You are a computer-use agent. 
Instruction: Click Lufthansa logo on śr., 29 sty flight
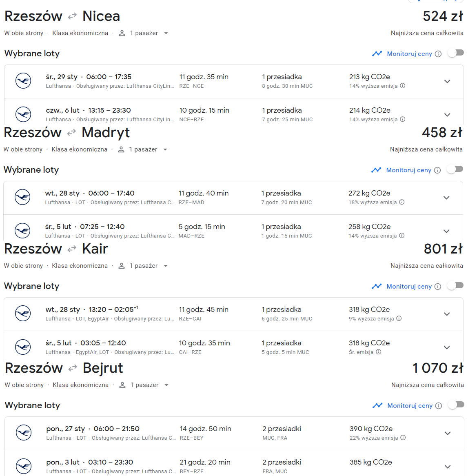click(23, 81)
